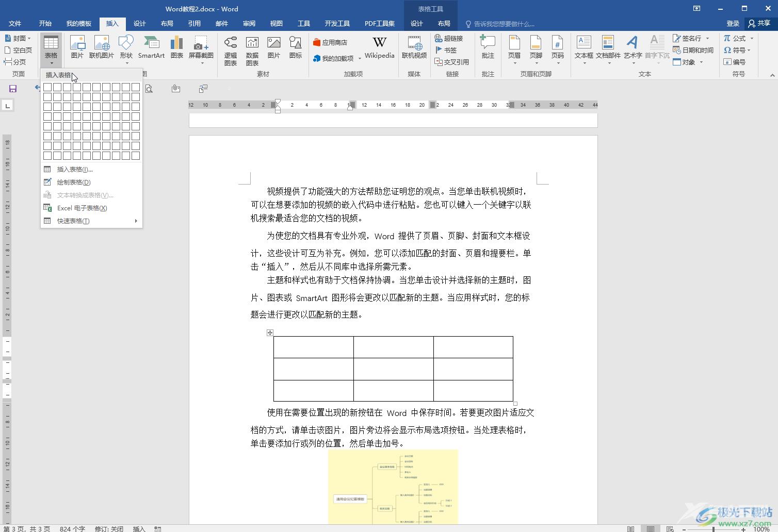The height and width of the screenshot is (532, 778).
Task: Toggle 插入 mode in status bar
Action: tap(139, 528)
